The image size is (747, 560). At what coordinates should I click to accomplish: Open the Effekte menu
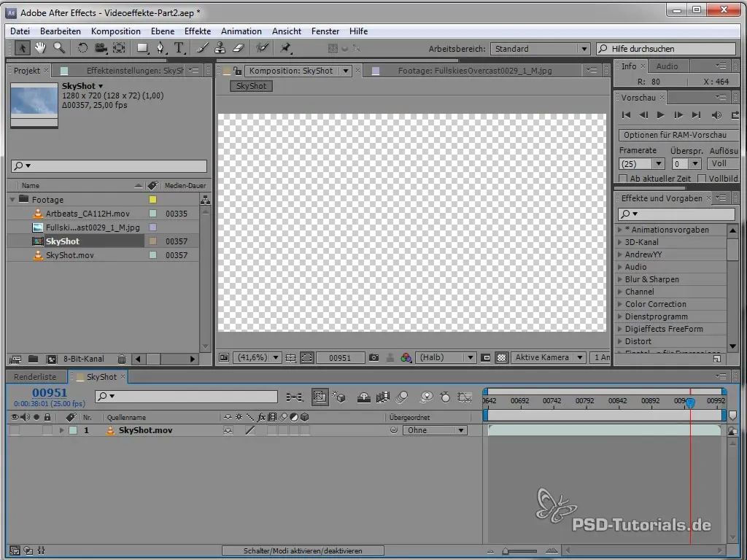click(x=198, y=31)
